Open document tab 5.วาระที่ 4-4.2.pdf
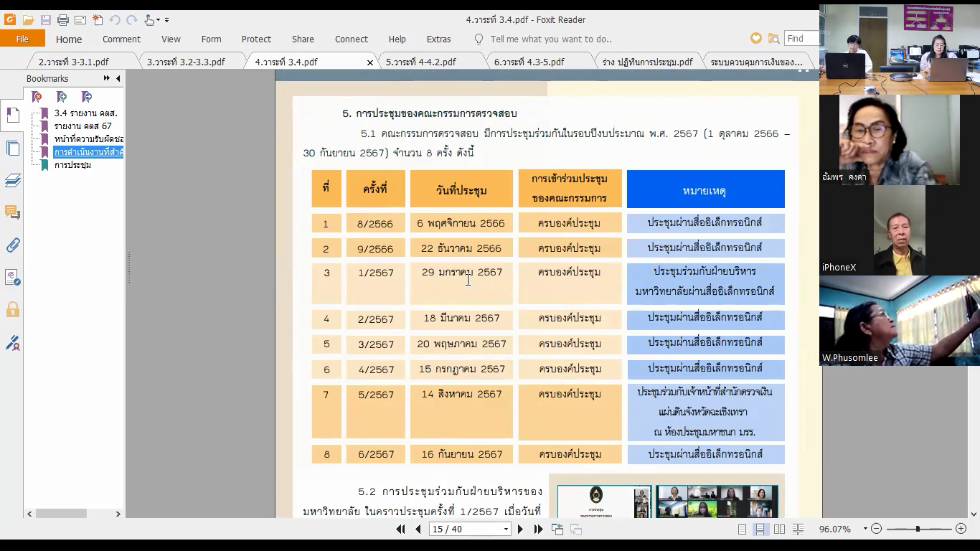 coord(421,62)
